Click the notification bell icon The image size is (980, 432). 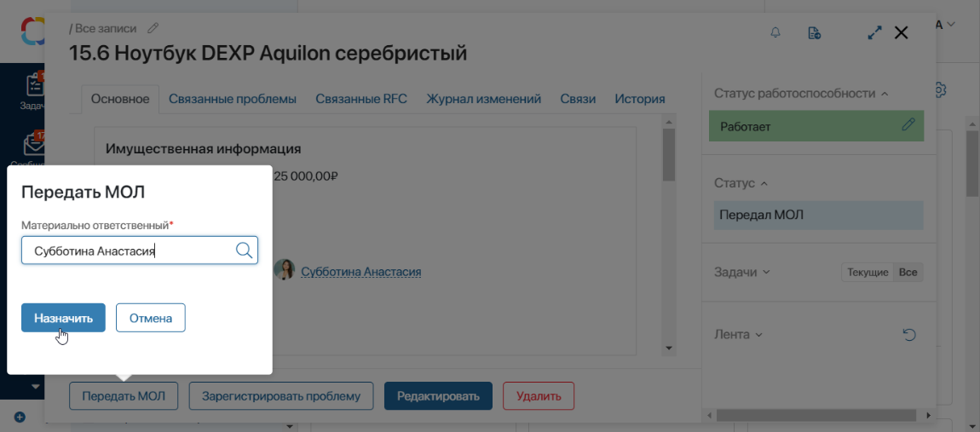pos(775,32)
